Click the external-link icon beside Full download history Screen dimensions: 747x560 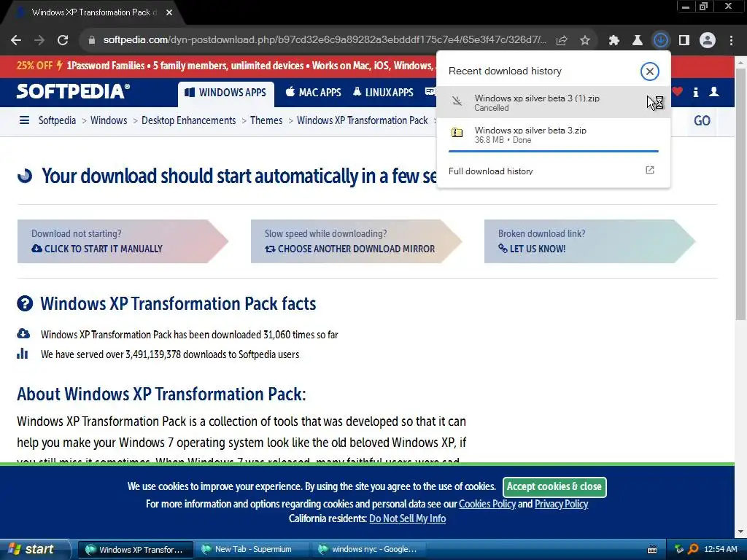tap(650, 170)
